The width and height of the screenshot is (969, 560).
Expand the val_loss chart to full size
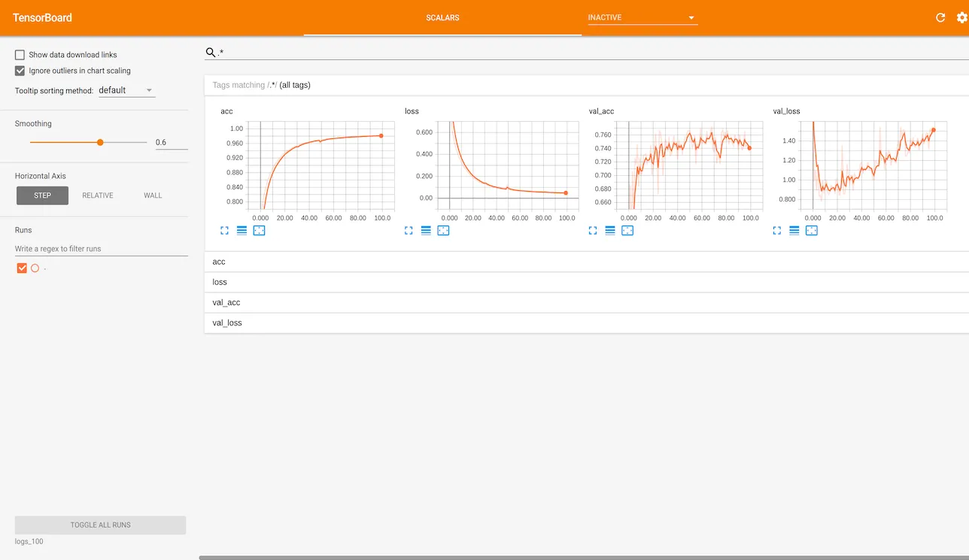tap(777, 231)
